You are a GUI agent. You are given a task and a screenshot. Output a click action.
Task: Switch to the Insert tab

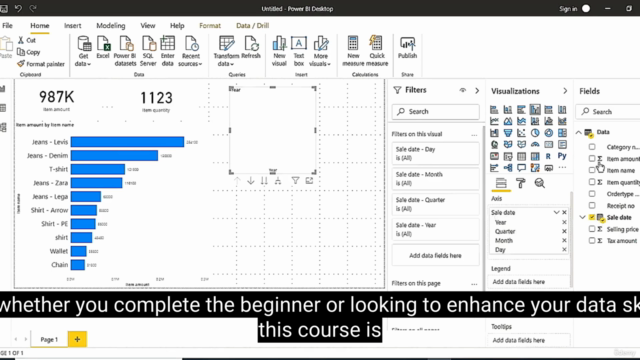click(x=73, y=25)
